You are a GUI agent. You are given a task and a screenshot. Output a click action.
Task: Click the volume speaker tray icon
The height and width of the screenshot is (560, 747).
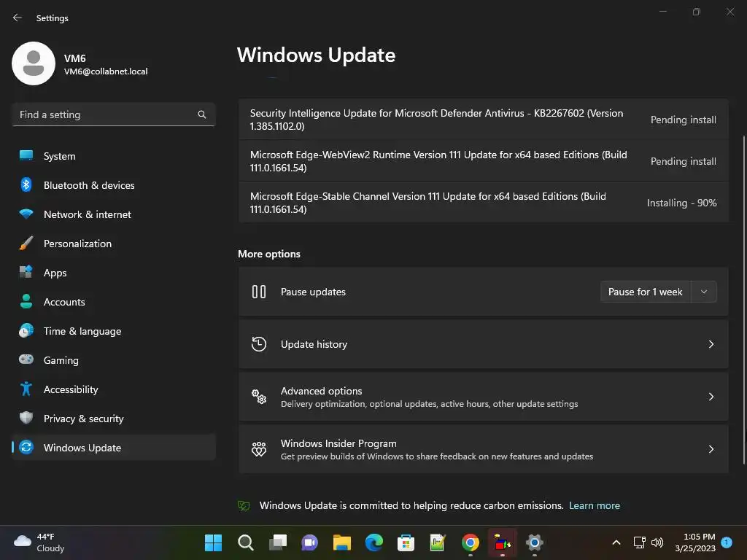pyautogui.click(x=657, y=542)
